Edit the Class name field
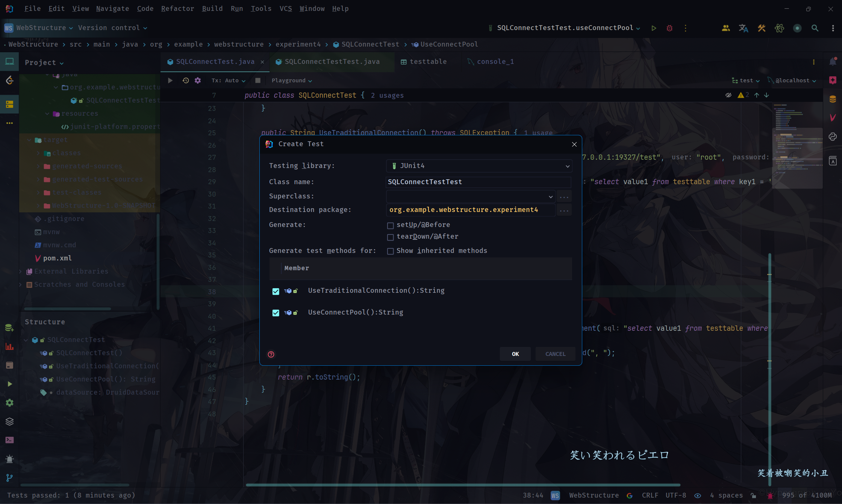 tap(479, 182)
